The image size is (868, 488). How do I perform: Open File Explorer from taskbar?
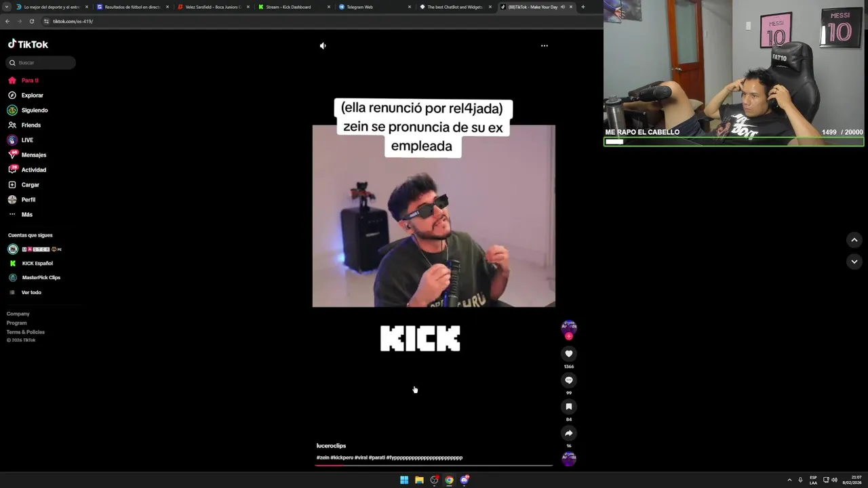click(x=419, y=480)
